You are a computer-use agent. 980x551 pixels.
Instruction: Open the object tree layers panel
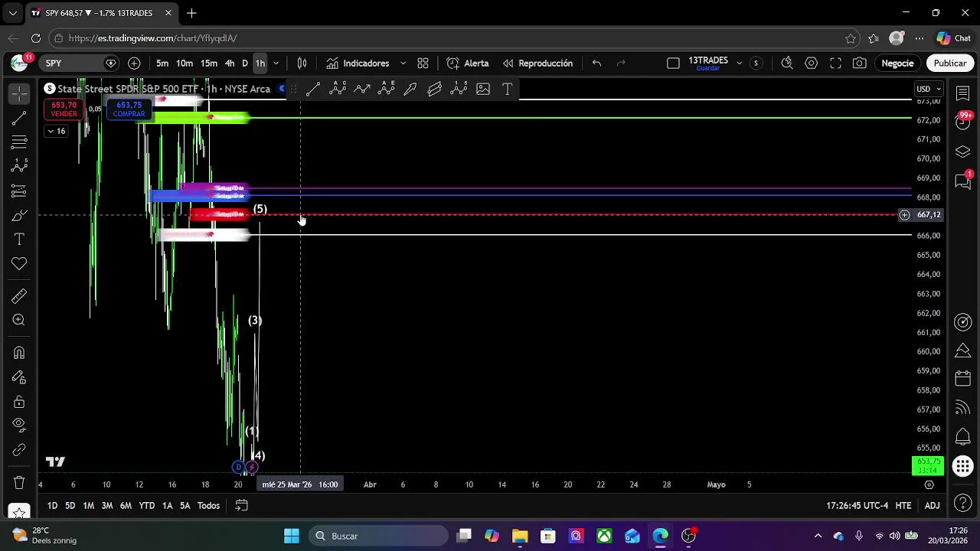(963, 152)
